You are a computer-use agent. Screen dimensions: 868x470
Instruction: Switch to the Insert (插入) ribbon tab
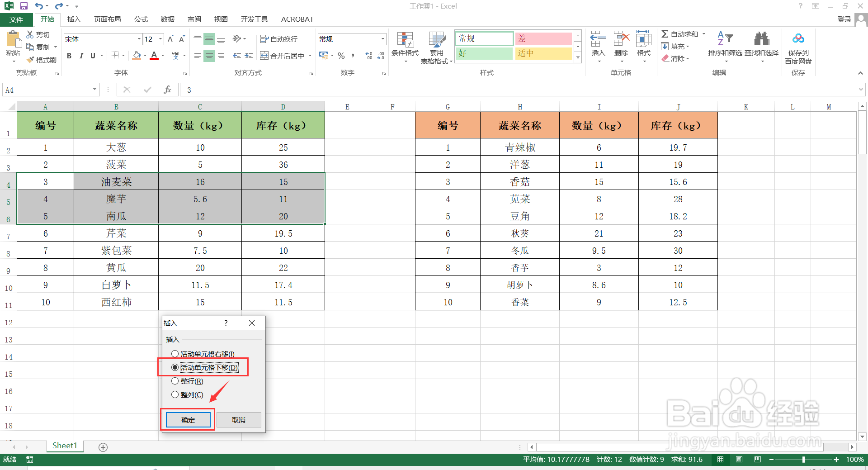(x=74, y=19)
